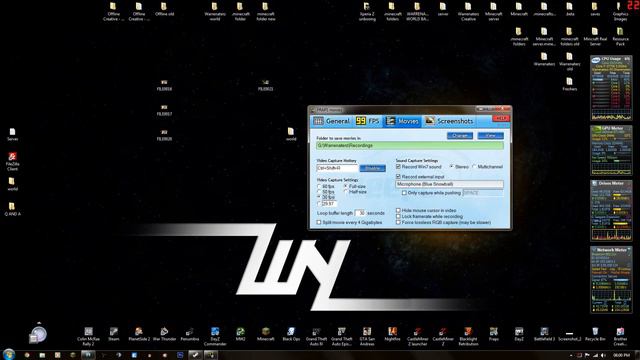Image resolution: width=640 pixels, height=360 pixels.
Task: Select the Offline old folder
Action: coord(164,9)
